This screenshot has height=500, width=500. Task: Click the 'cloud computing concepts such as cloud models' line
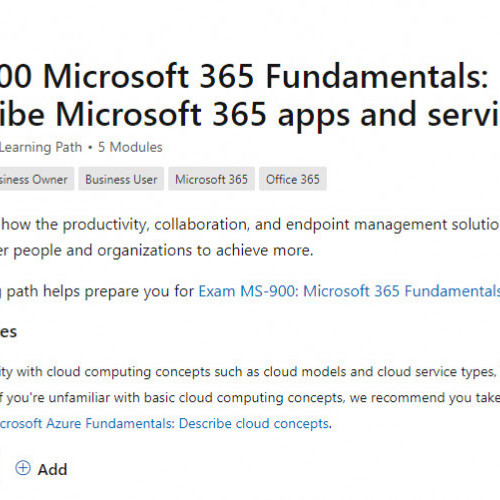(x=249, y=372)
